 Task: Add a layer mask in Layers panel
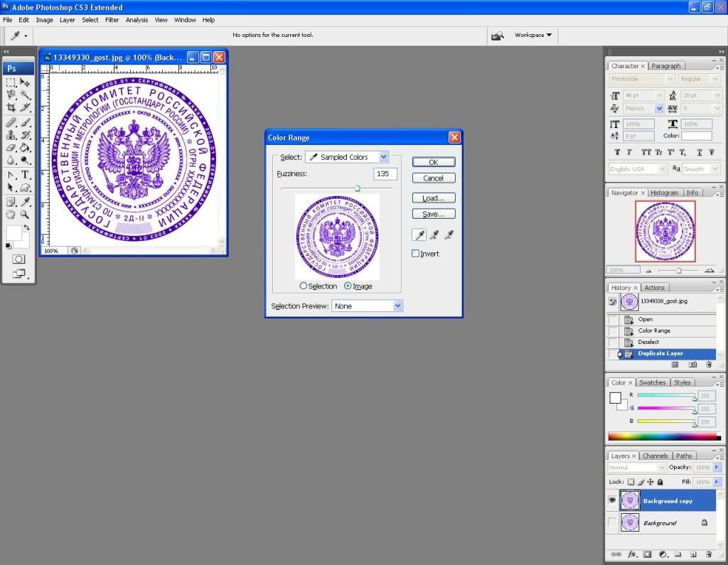click(x=647, y=554)
